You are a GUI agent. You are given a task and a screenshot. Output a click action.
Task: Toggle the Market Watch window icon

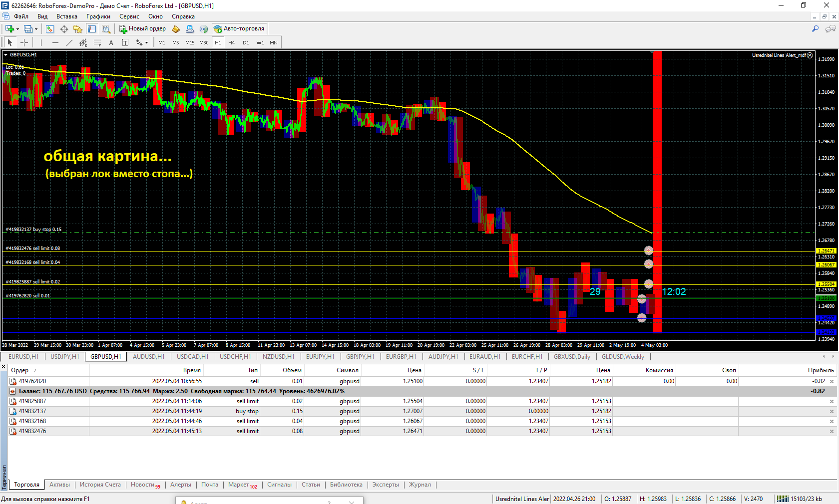coord(50,29)
